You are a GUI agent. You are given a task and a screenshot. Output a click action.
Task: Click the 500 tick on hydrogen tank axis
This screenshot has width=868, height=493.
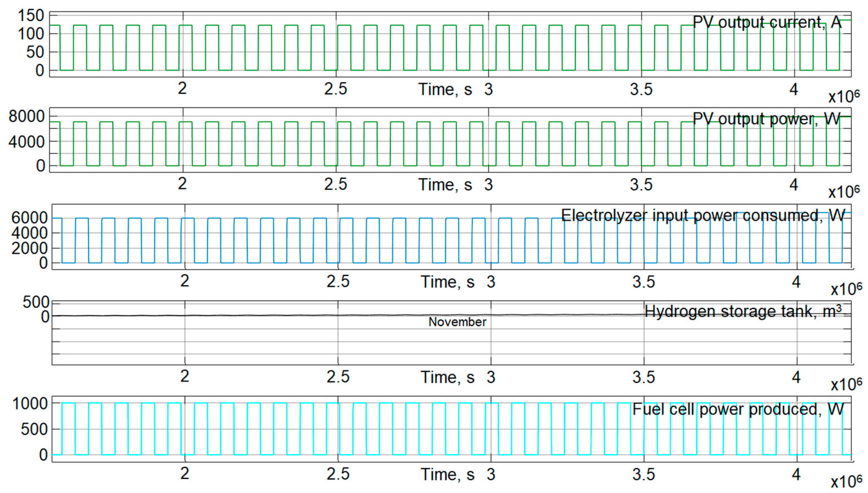pyautogui.click(x=36, y=302)
